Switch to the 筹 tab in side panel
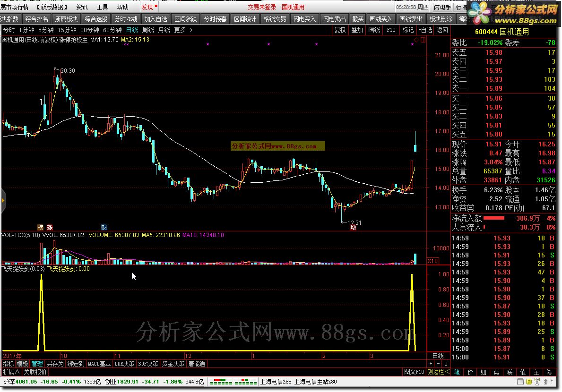This screenshot has width=562, height=392. point(549,372)
